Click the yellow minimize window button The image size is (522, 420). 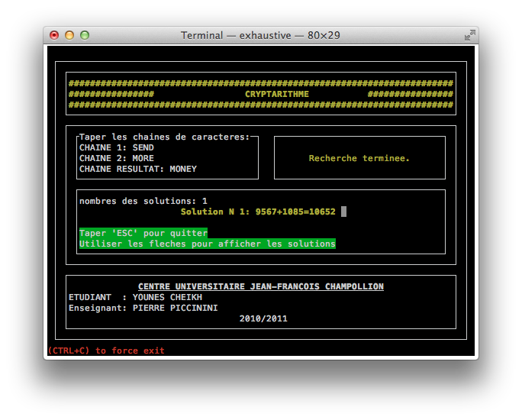(x=69, y=35)
